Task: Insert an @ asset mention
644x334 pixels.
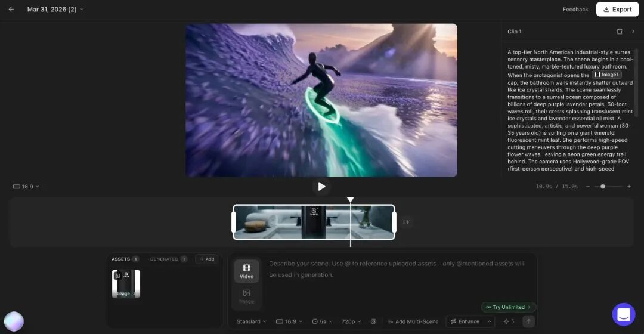Action: tap(373, 321)
